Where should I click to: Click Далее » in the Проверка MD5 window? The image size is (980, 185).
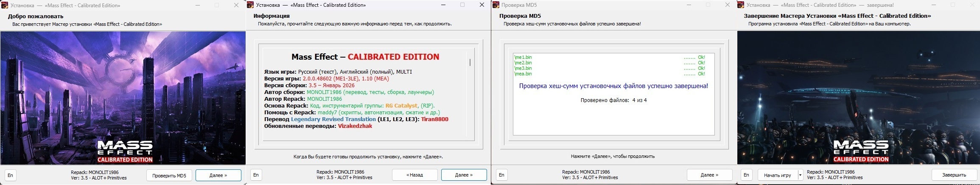[709, 175]
